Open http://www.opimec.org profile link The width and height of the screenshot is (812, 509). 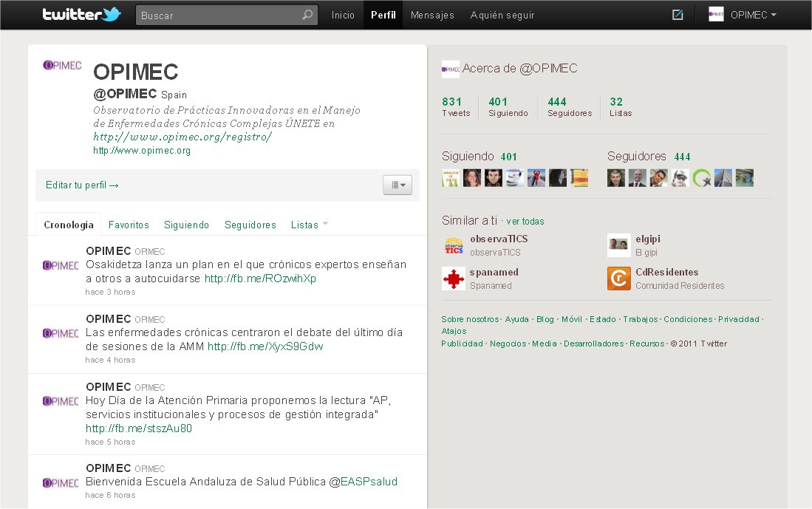click(142, 151)
